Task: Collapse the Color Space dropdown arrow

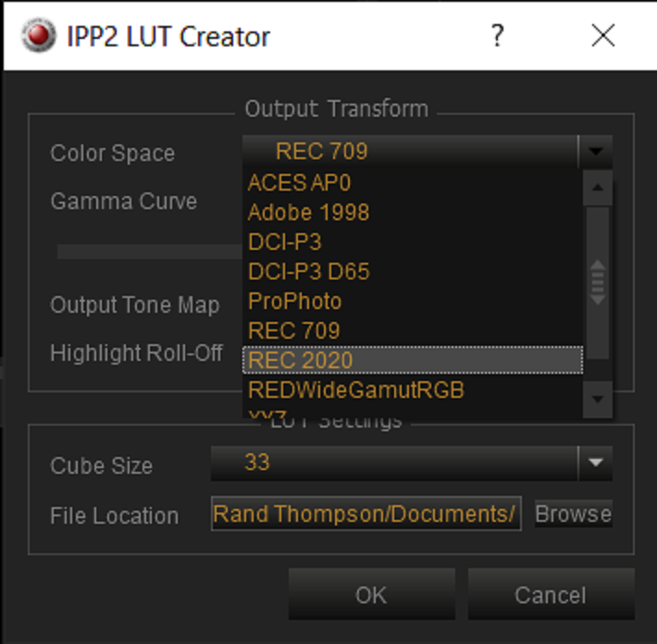Action: click(x=595, y=151)
